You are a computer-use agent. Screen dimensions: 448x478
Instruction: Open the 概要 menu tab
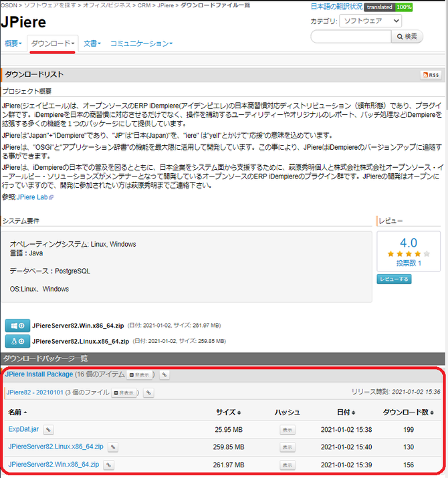click(13, 43)
